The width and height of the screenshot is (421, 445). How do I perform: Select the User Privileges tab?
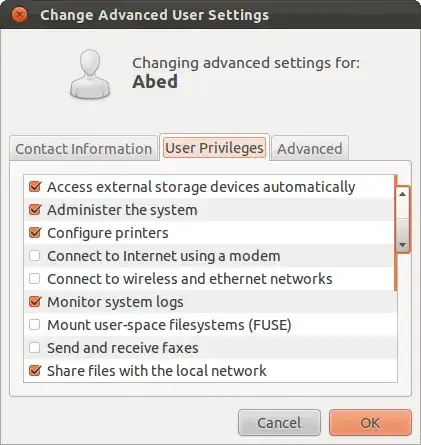[x=214, y=148]
